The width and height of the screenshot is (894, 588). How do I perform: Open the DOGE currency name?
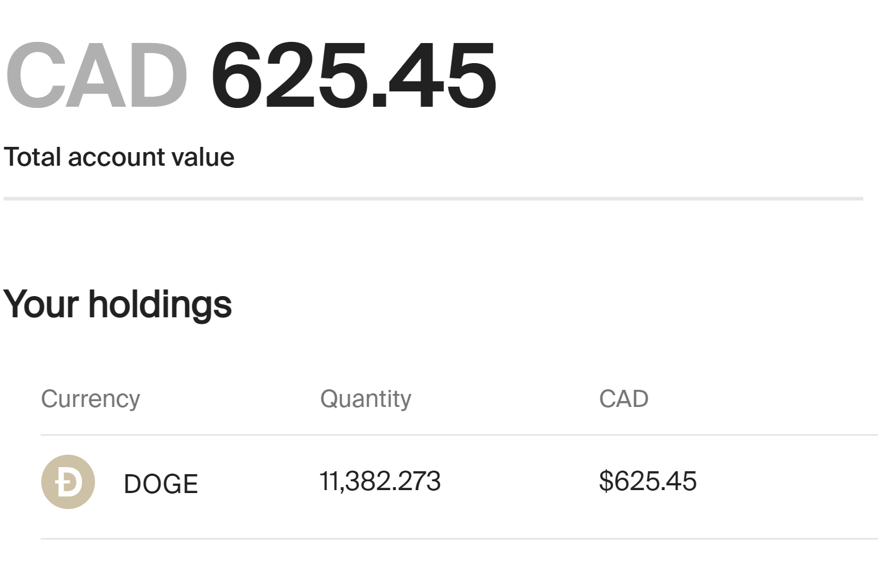click(160, 484)
